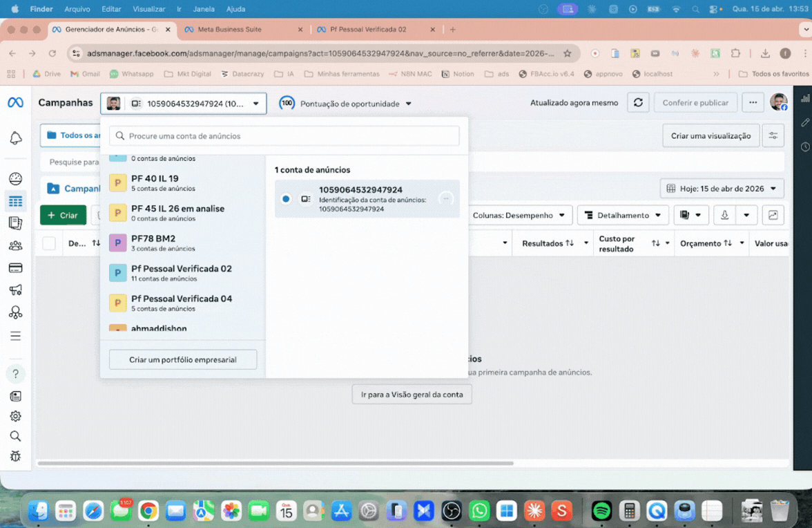Viewport: 812px width, 528px height.
Task: Open account overview gauge icon
Action: [15, 179]
